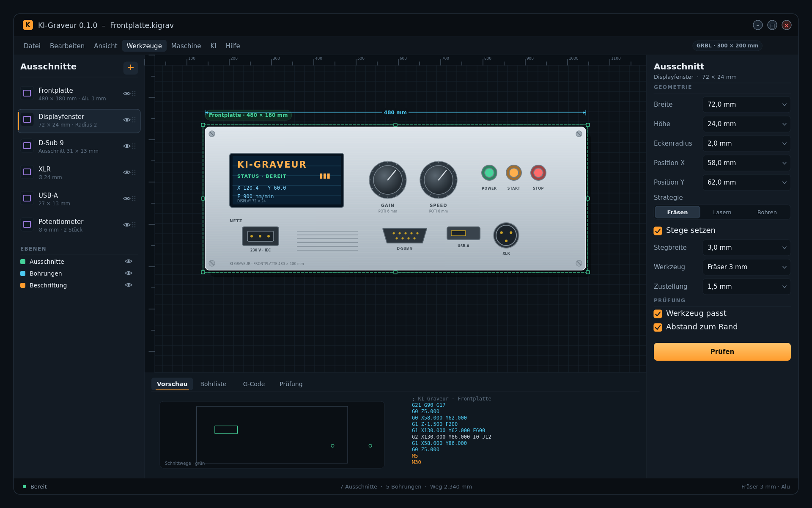Switch to the G-Code tab

coord(254,384)
